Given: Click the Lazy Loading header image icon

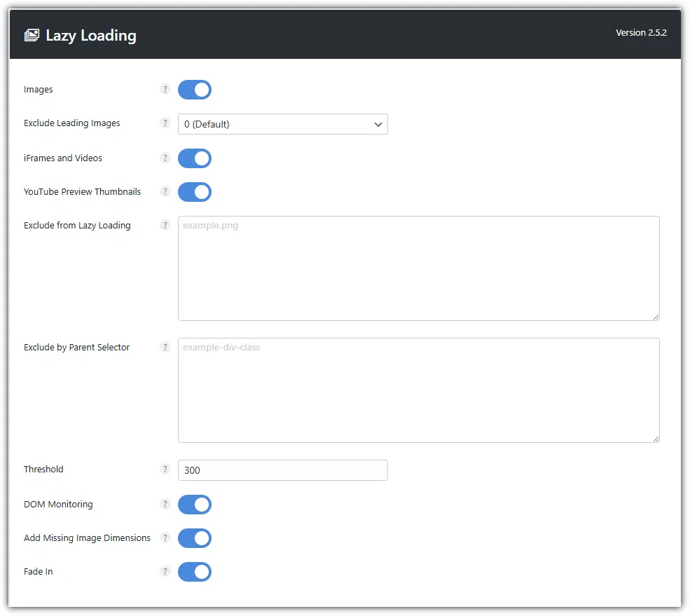Looking at the screenshot, I should click(x=32, y=36).
